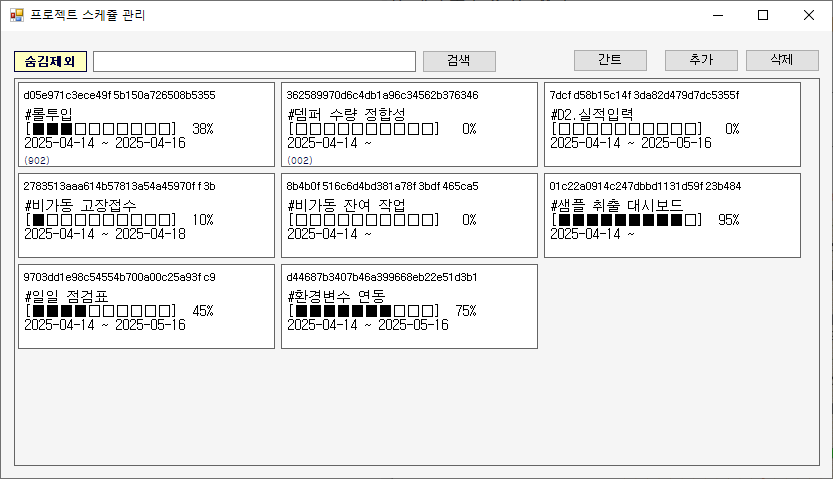
Task: Select the #뎀퍼 수량 정합성 title
Action: (x=346, y=114)
